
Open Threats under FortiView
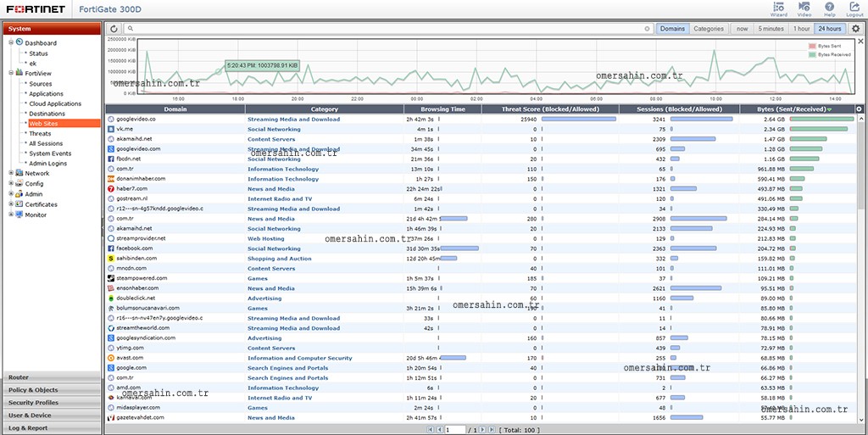[x=40, y=133]
